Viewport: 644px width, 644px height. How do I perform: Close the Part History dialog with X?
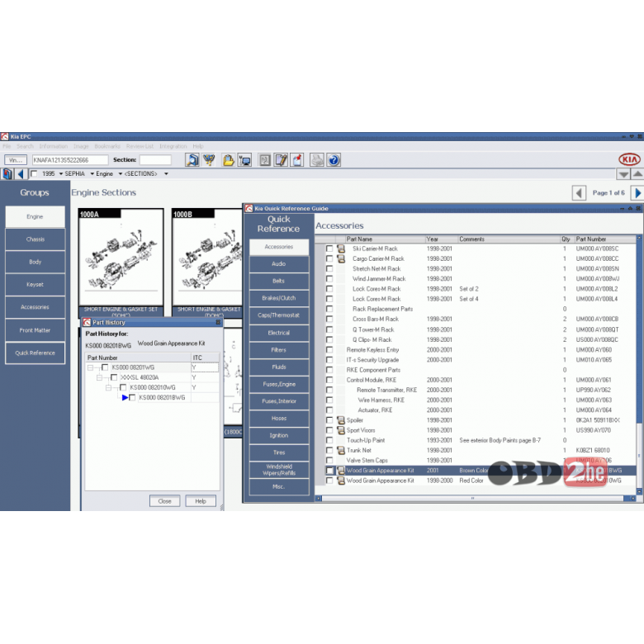(x=219, y=322)
